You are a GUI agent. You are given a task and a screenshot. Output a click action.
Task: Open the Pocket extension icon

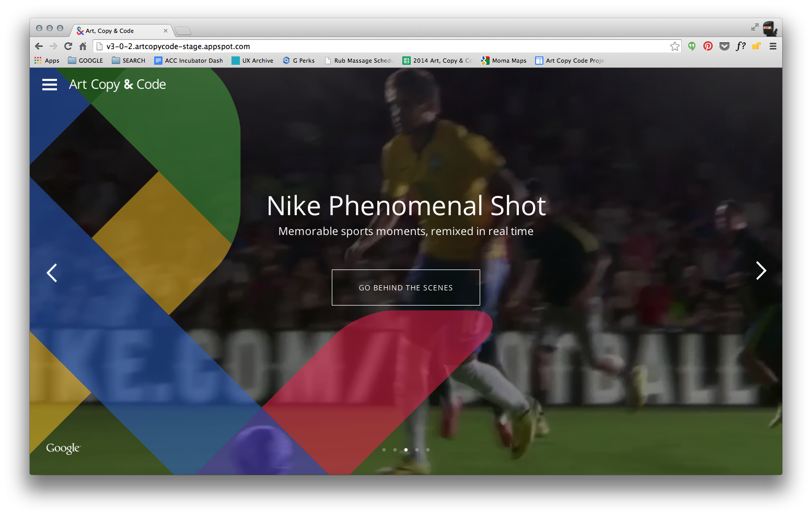click(x=724, y=46)
